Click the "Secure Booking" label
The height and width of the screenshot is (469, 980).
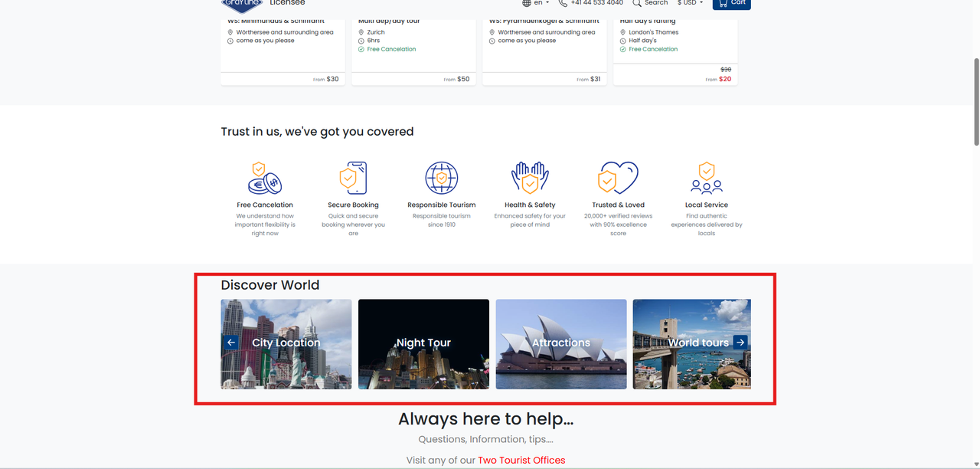[x=353, y=205]
